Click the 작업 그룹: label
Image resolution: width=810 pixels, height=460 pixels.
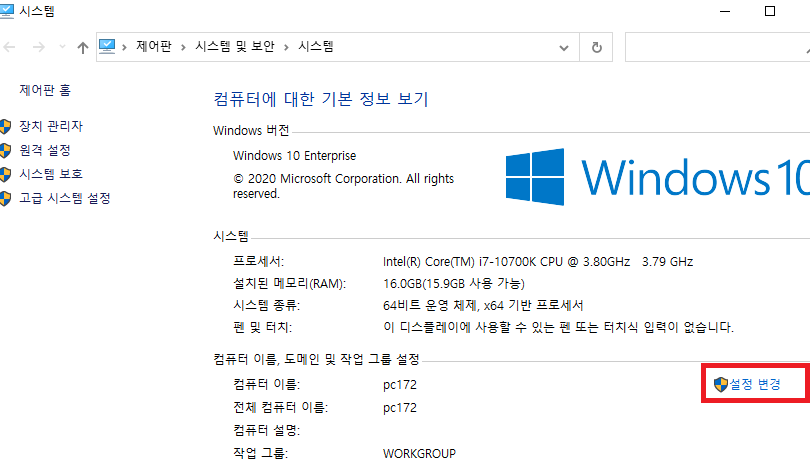(260, 453)
